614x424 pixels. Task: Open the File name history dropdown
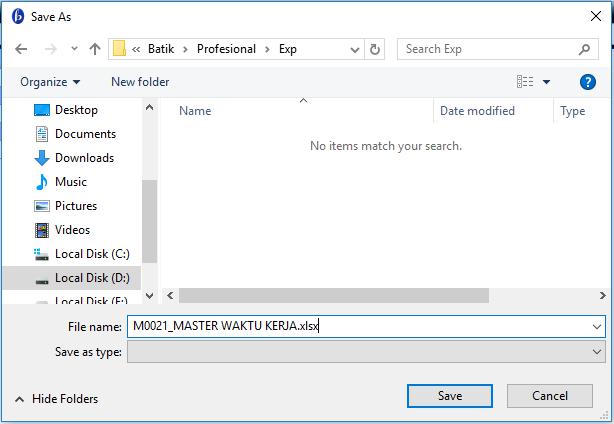(598, 326)
